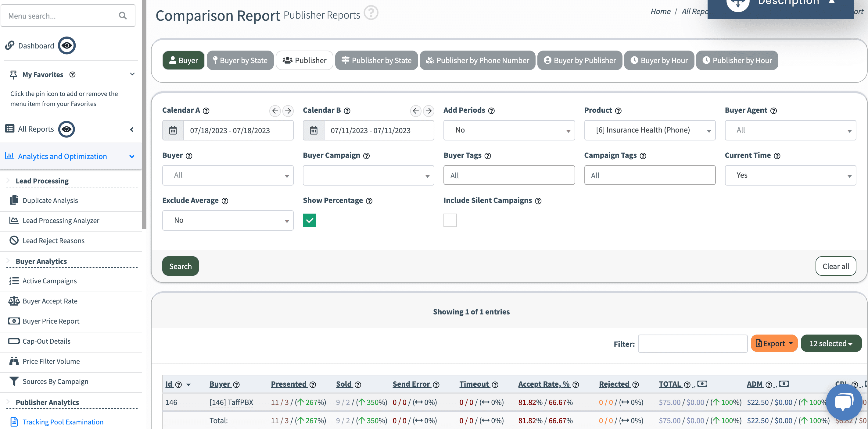Click the All Reports eye icon
The width and height of the screenshot is (868, 429).
pos(66,129)
